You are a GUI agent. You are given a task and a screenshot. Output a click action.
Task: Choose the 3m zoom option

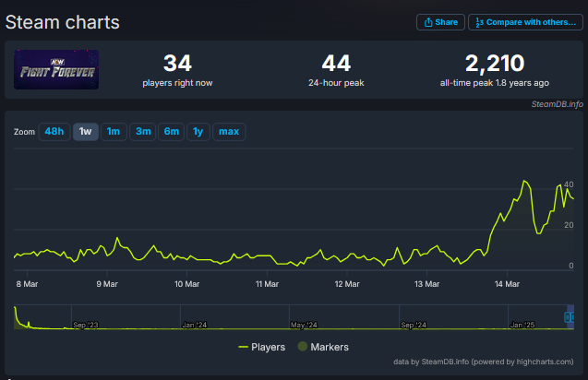(x=143, y=132)
